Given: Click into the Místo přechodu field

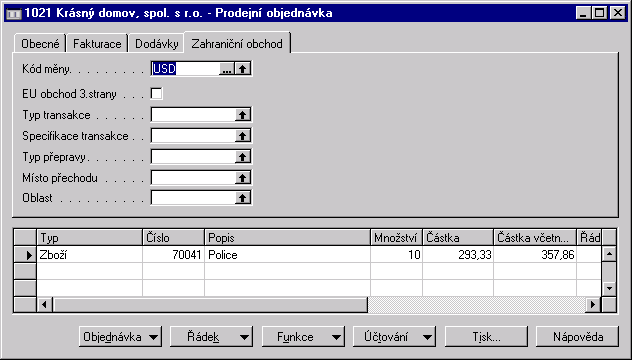Looking at the screenshot, I should click(x=193, y=177).
